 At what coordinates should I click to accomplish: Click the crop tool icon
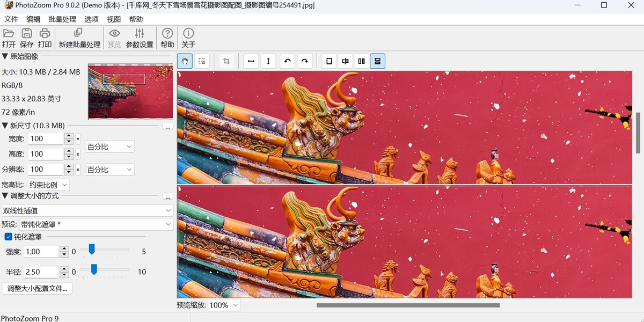226,61
